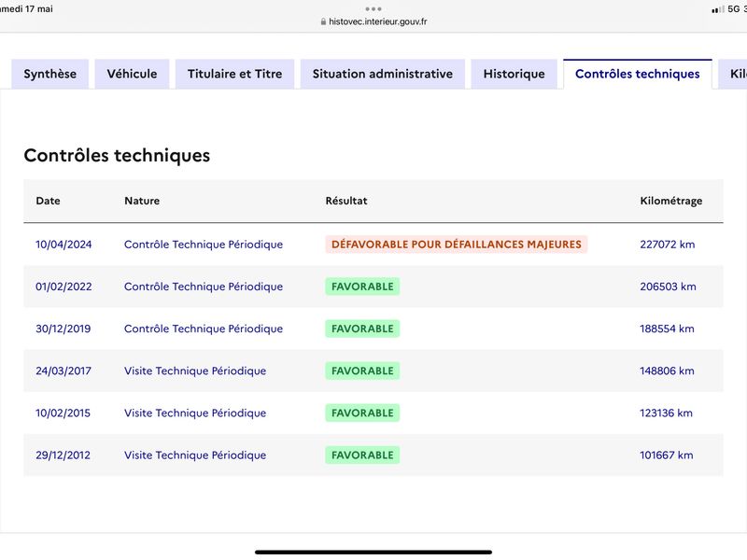
Task: Select the date 24/03/2017
Action: coord(63,371)
